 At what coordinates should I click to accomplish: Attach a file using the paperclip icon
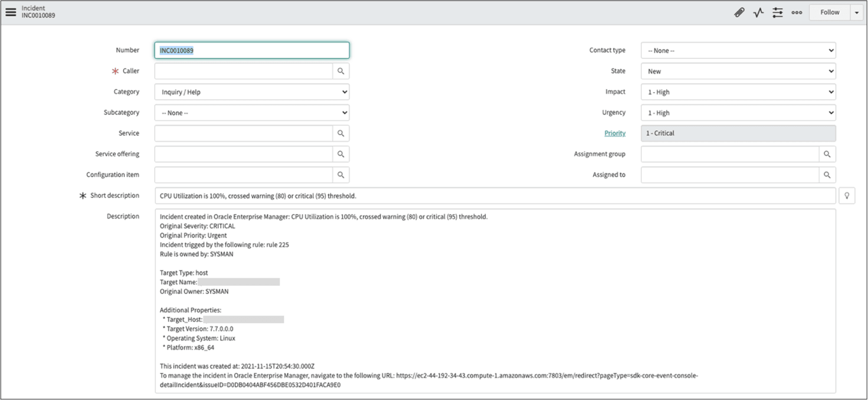tap(739, 12)
